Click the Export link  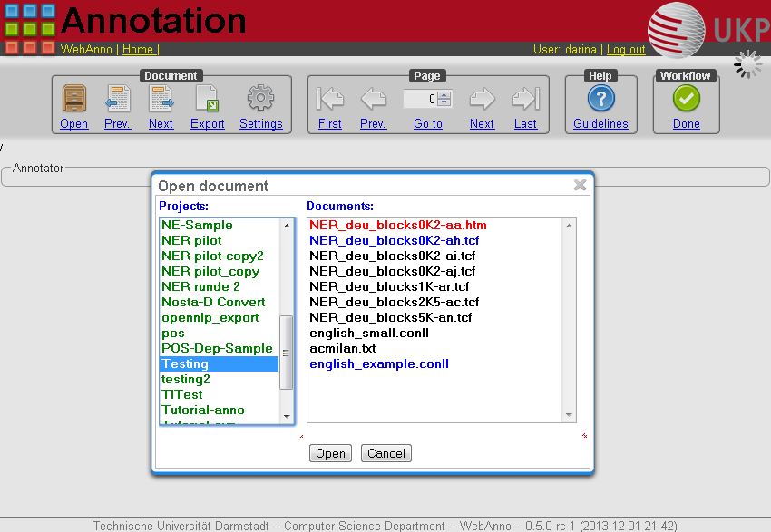(207, 124)
